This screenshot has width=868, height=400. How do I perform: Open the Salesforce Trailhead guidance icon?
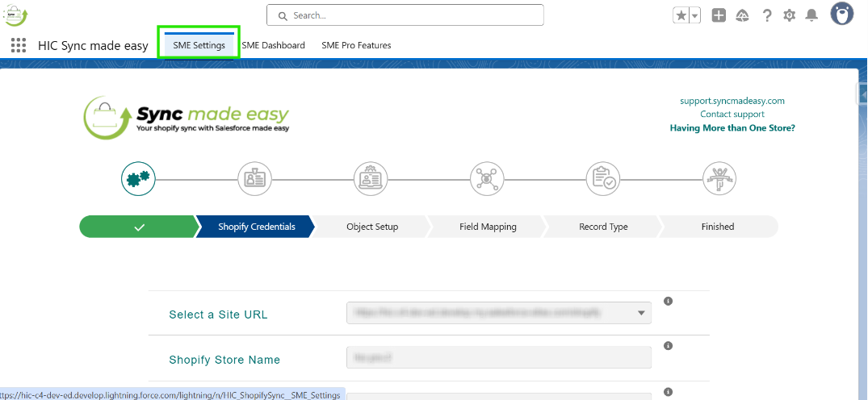coord(742,15)
